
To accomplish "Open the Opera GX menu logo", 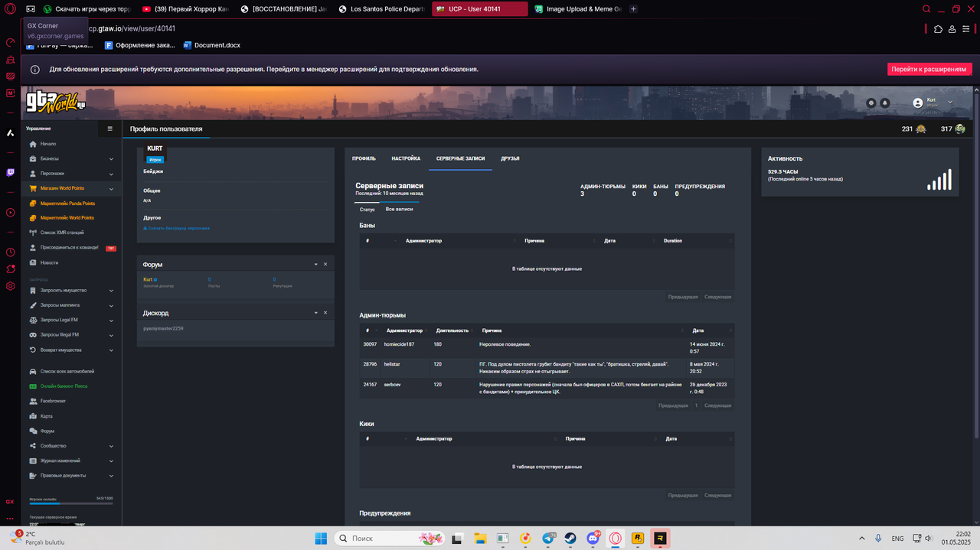I will [x=11, y=9].
